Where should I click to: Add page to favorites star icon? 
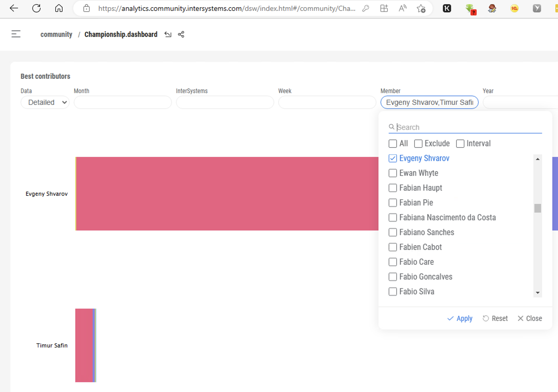[x=421, y=8]
